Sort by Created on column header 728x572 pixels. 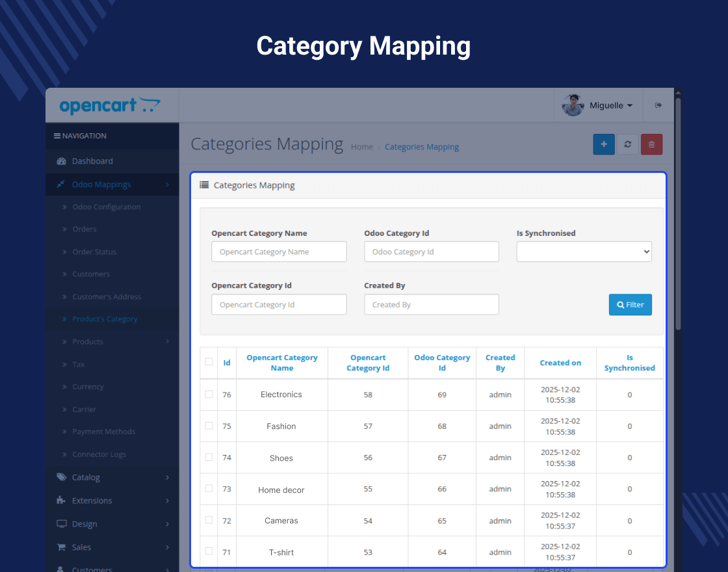(x=560, y=363)
